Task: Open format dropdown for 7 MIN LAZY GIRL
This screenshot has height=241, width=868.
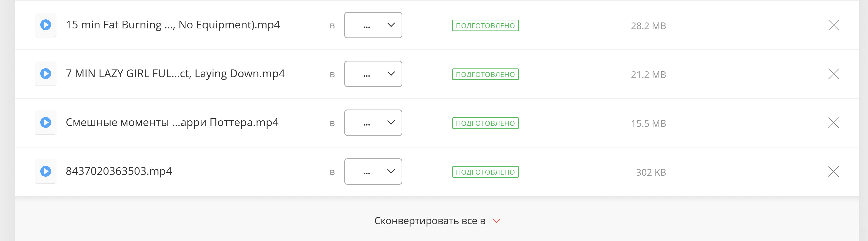Action: (373, 74)
